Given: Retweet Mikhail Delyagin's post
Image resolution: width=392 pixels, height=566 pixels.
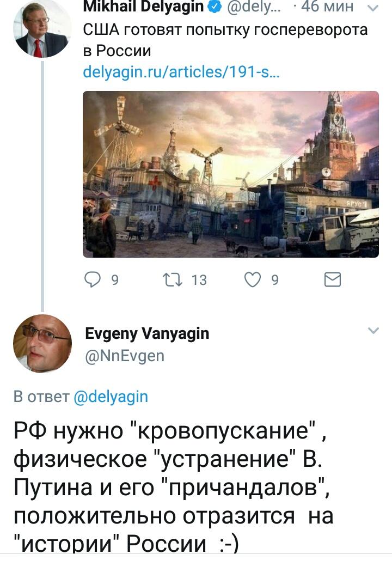Looking at the screenshot, I should pyautogui.click(x=173, y=280).
